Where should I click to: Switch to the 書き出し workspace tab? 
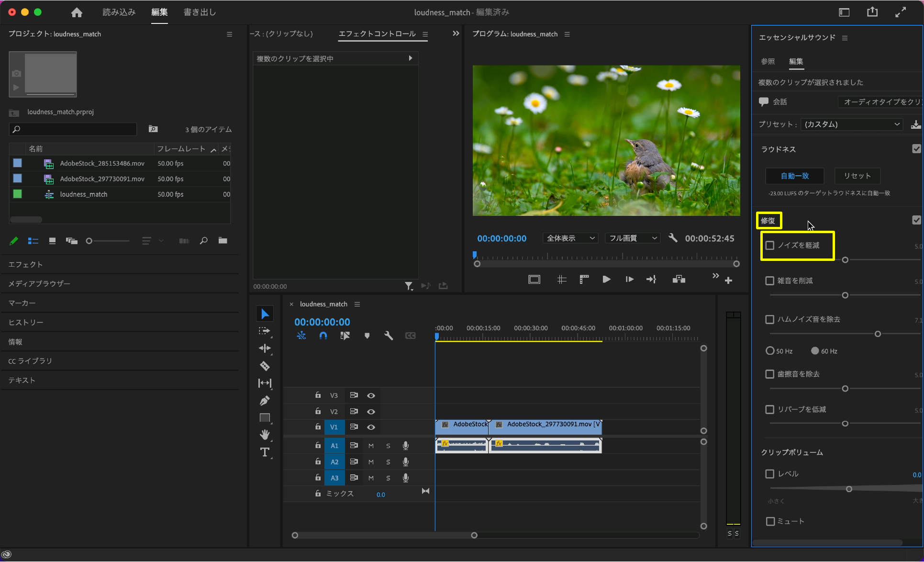pos(200,12)
